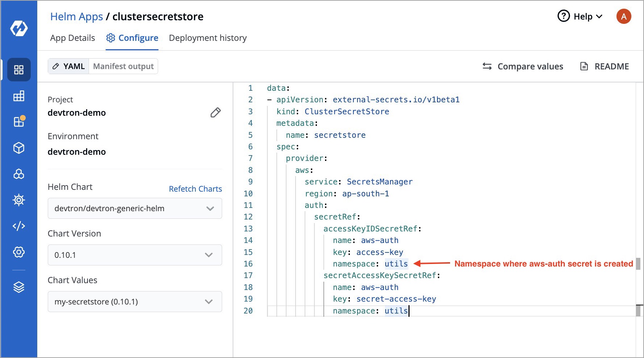Edit the project using the pencil icon

click(215, 112)
